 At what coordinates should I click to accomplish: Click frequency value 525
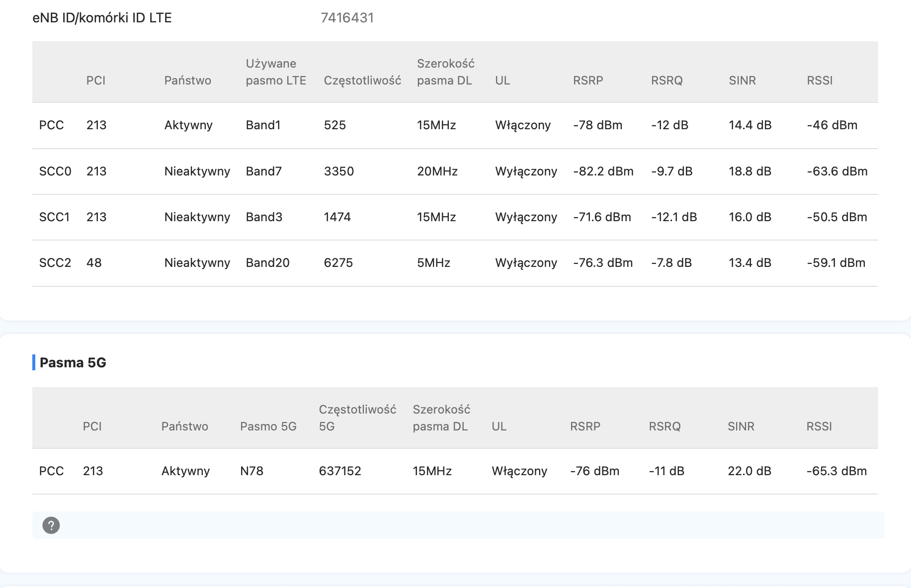[334, 125]
